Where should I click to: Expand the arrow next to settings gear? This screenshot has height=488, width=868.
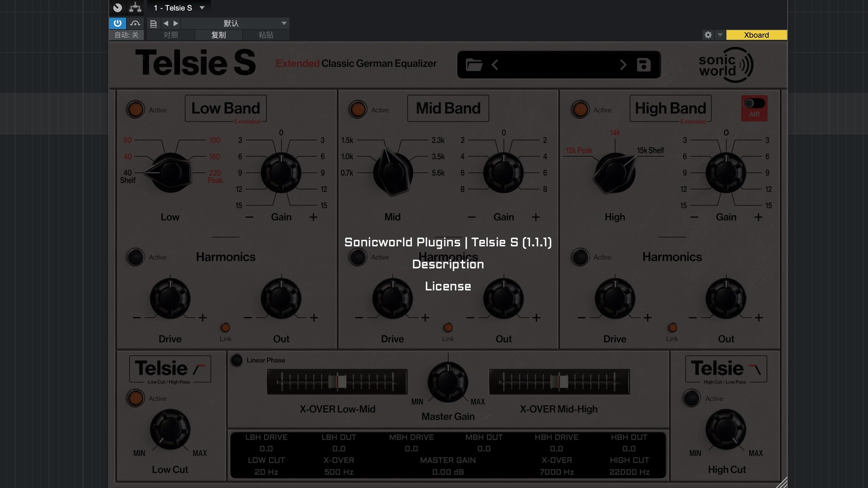[x=720, y=35]
